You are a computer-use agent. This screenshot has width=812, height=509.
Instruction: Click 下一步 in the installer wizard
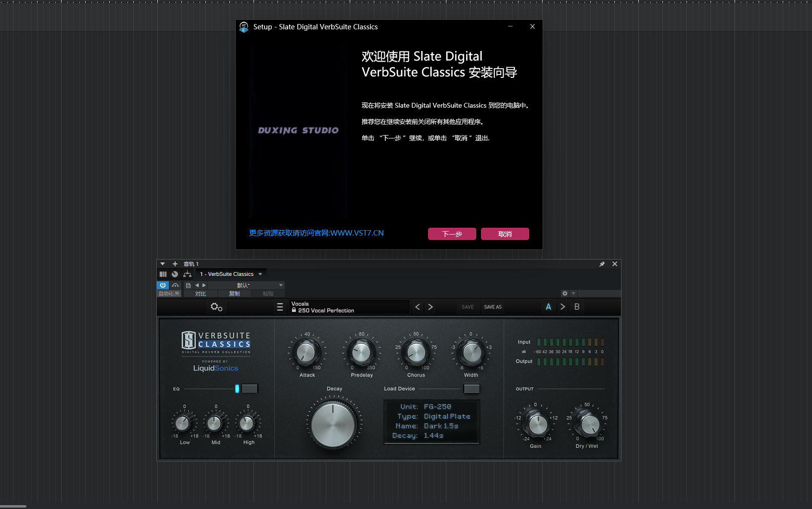(451, 234)
